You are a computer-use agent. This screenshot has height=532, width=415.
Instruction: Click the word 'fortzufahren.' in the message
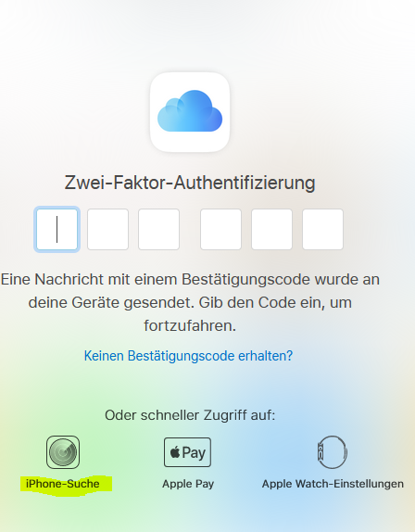click(190, 325)
